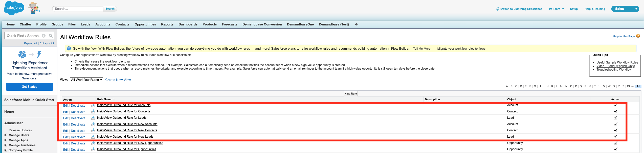Open the Accounts tab

pyautogui.click(x=103, y=24)
